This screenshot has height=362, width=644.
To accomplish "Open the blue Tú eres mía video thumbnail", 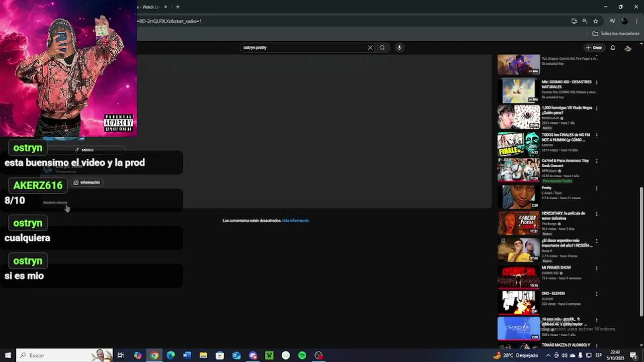I will click(519, 328).
